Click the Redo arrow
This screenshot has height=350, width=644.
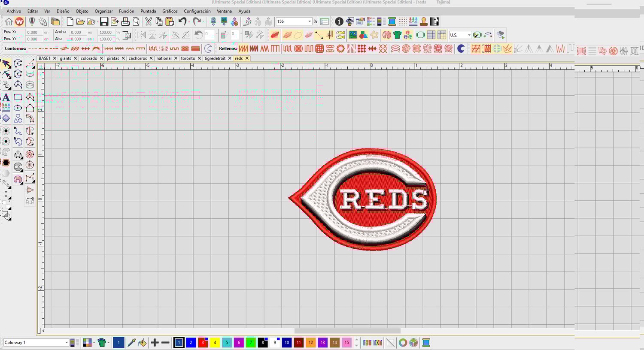point(197,21)
